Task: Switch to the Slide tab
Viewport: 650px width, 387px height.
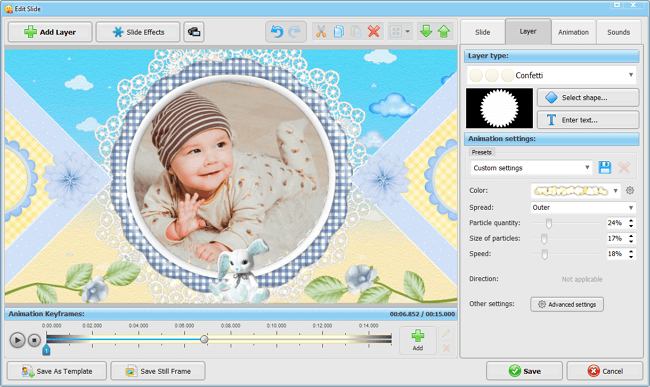Action: click(483, 32)
